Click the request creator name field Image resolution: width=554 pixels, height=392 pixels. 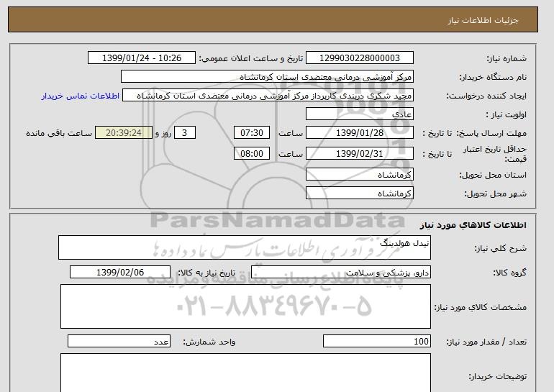pos(268,96)
